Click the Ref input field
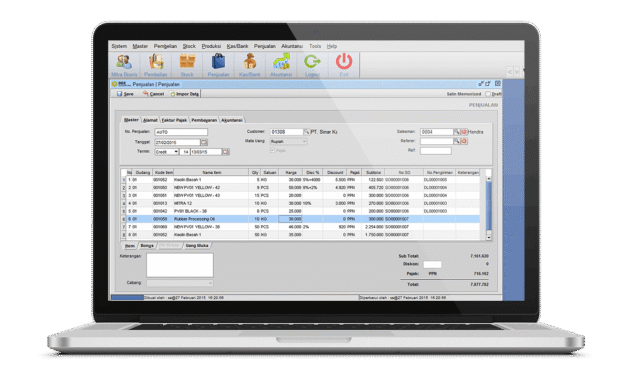 click(436, 151)
